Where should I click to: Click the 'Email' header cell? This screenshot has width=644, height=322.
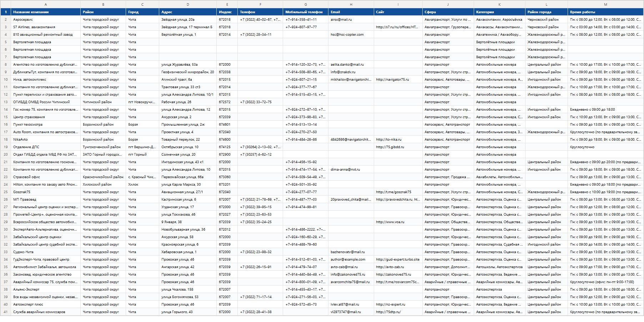[x=351, y=12]
